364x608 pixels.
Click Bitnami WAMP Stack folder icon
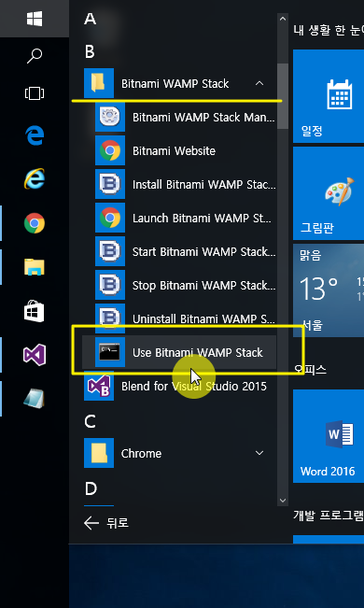tap(99, 83)
